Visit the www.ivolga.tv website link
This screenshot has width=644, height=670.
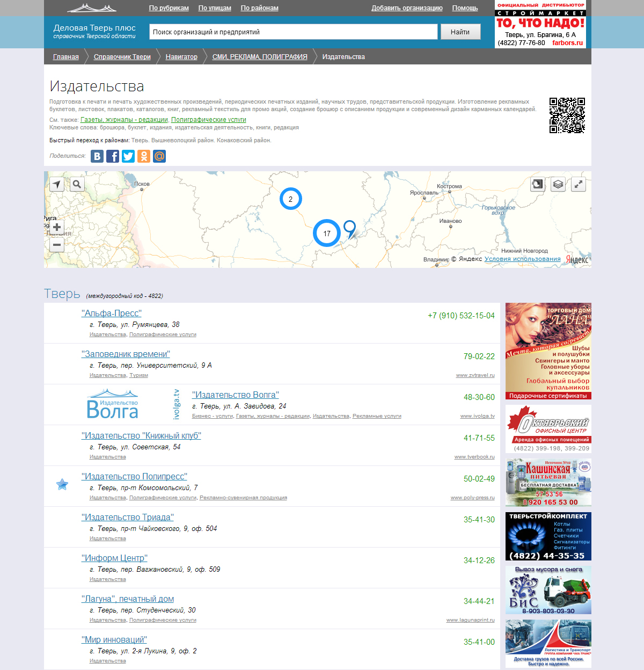(x=478, y=416)
